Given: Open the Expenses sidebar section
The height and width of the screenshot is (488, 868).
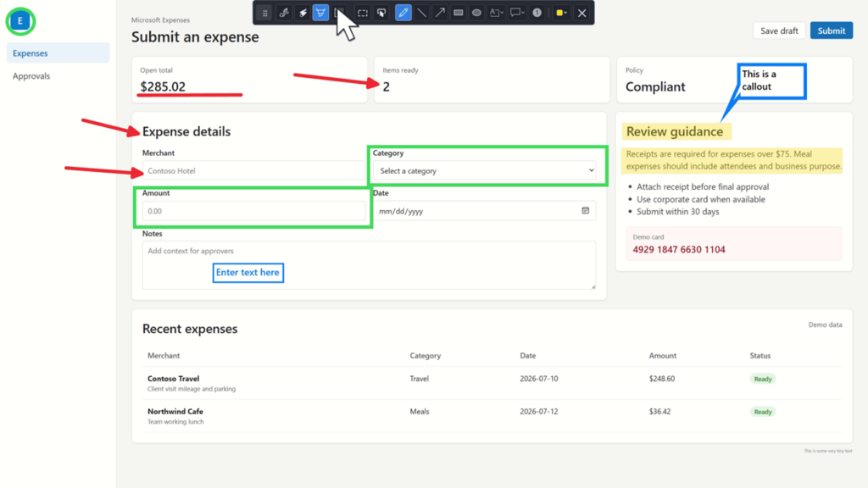Looking at the screenshot, I should tap(58, 53).
